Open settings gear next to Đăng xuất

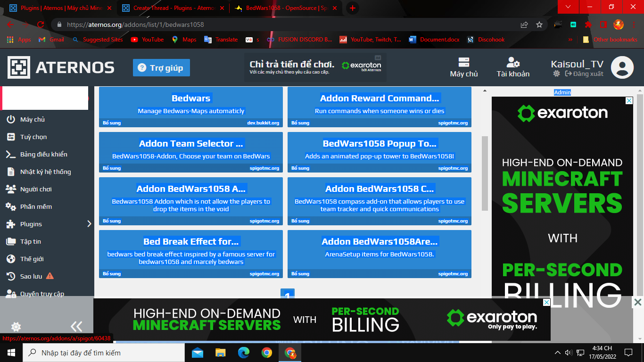point(556,74)
